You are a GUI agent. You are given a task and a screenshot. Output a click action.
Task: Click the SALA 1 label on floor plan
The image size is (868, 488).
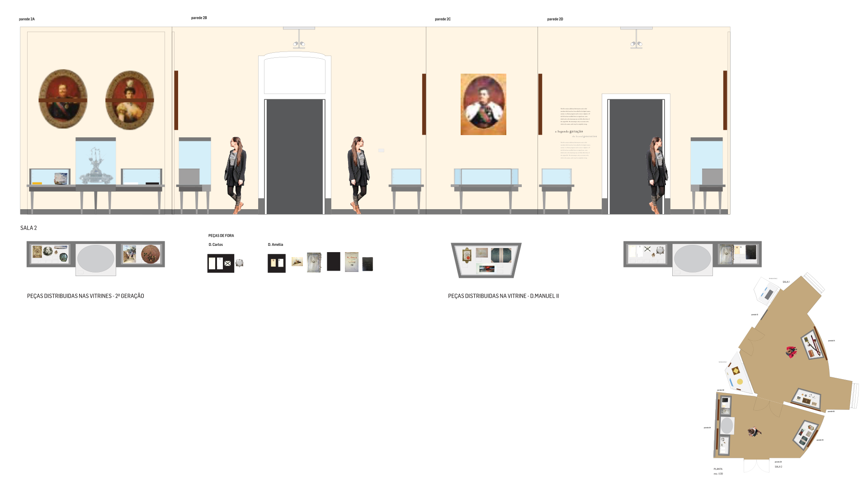pyautogui.click(x=786, y=282)
